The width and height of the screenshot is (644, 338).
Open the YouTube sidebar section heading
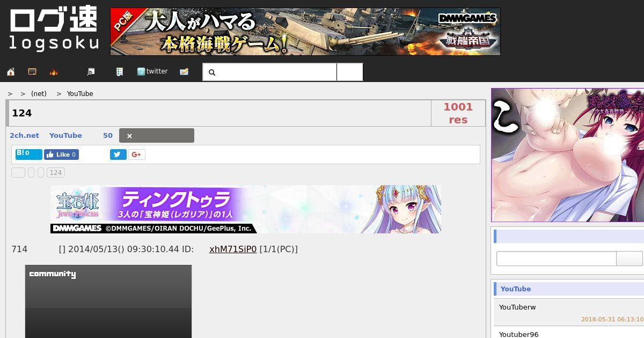click(x=516, y=289)
